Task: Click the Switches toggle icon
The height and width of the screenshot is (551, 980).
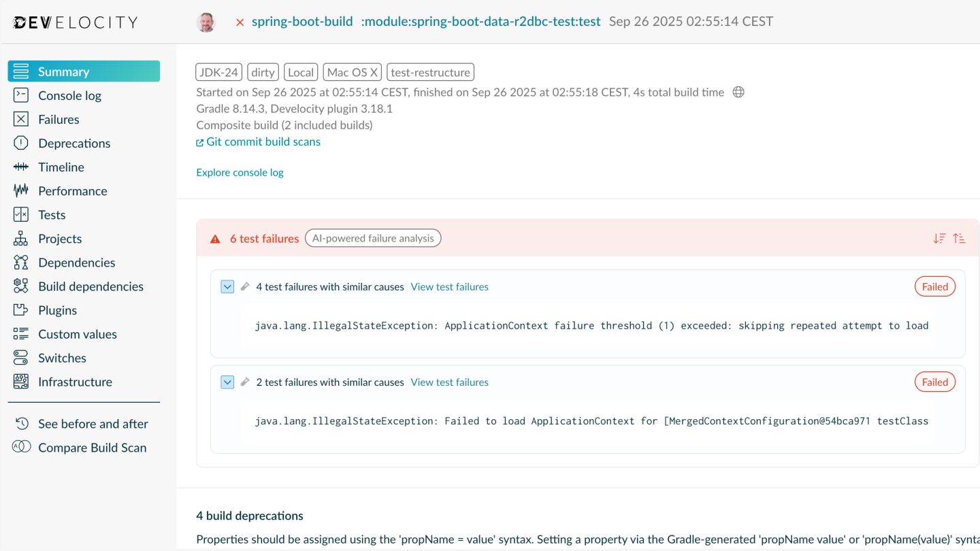Action: coord(21,357)
